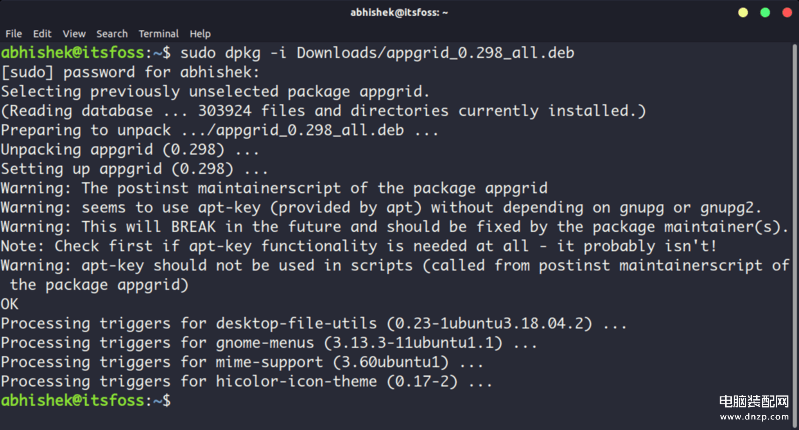The height and width of the screenshot is (430, 799).
Task: Open the View menu
Action: [74, 34]
